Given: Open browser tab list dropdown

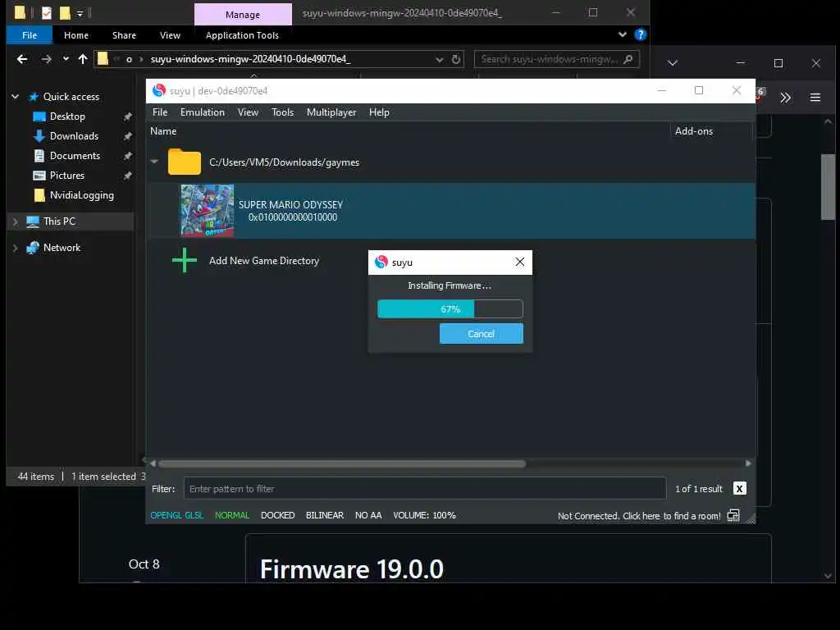Looking at the screenshot, I should point(673,63).
